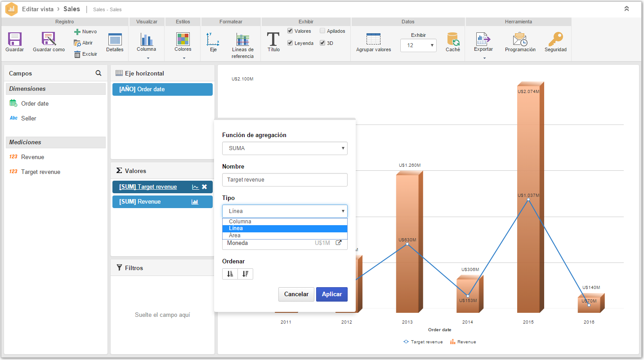
Task: Click the search icon in Campos panel
Action: pyautogui.click(x=98, y=73)
